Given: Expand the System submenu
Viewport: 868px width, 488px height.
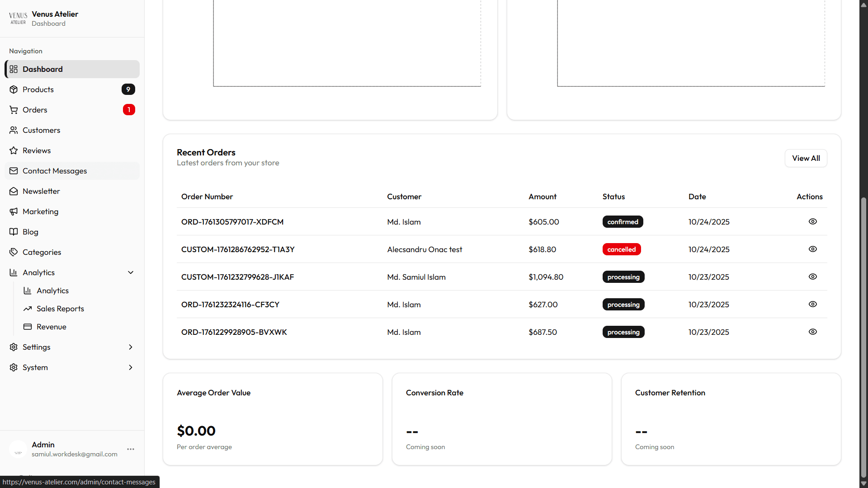Looking at the screenshot, I should (x=131, y=367).
